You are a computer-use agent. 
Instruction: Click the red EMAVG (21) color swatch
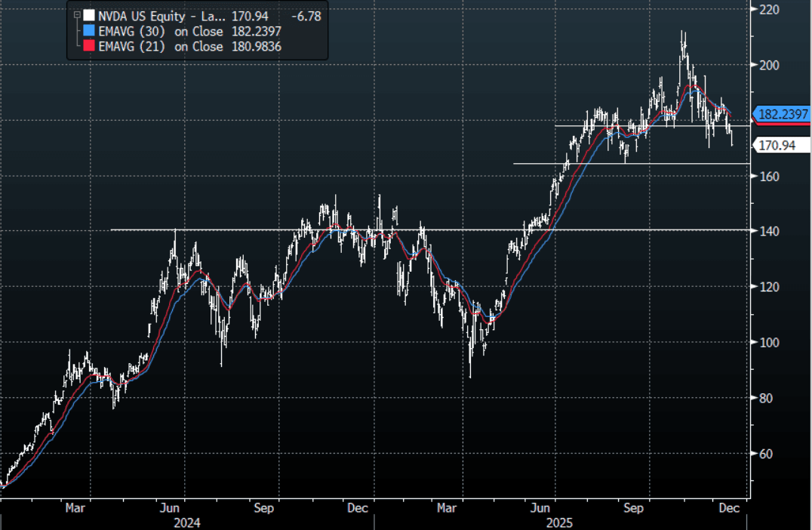89,47
